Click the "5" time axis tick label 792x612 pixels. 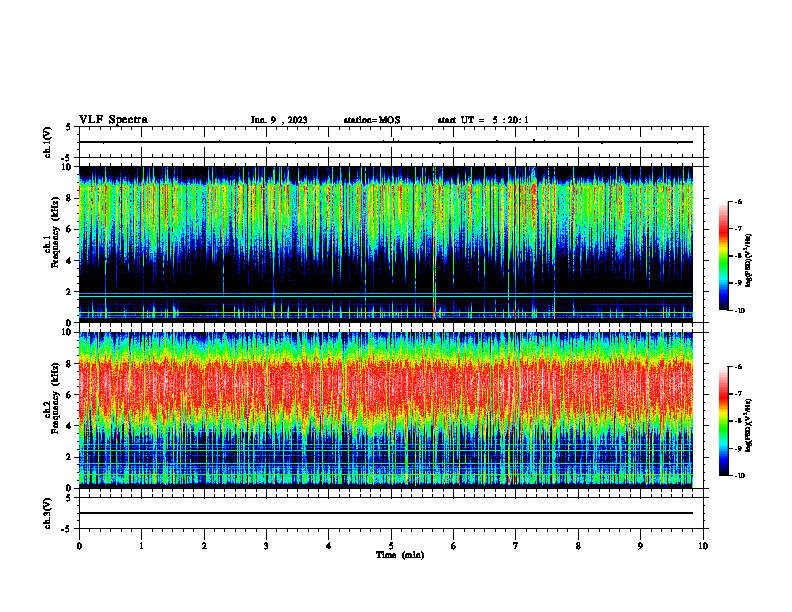coord(391,546)
